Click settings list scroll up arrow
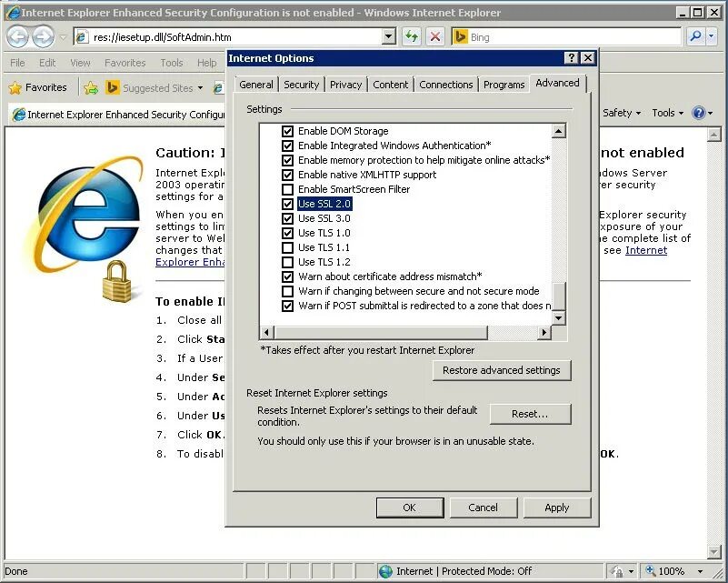The height and width of the screenshot is (583, 728). 558,131
